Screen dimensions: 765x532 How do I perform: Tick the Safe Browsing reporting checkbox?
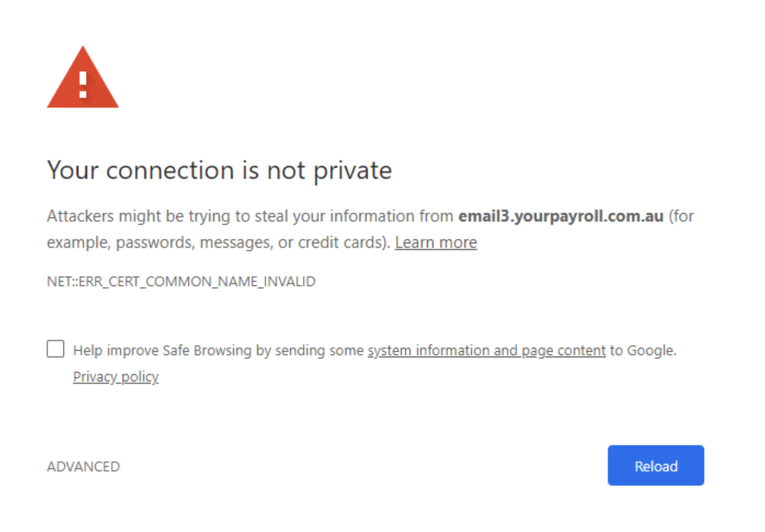coord(55,349)
